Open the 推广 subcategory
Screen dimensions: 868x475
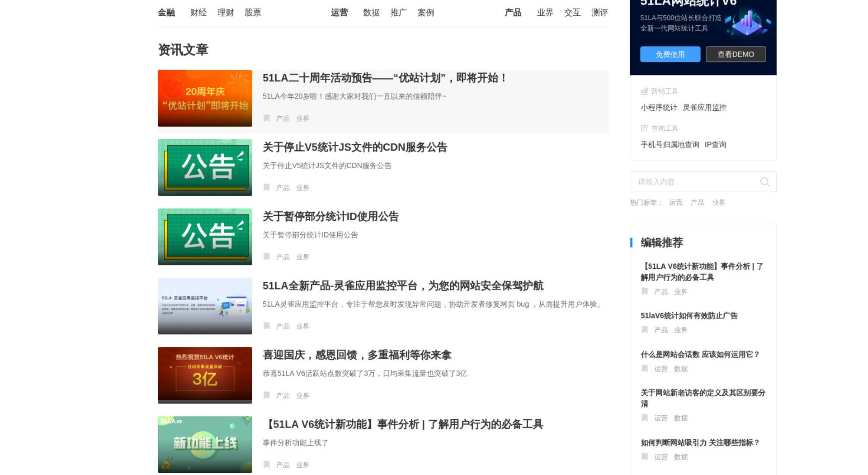click(x=398, y=13)
